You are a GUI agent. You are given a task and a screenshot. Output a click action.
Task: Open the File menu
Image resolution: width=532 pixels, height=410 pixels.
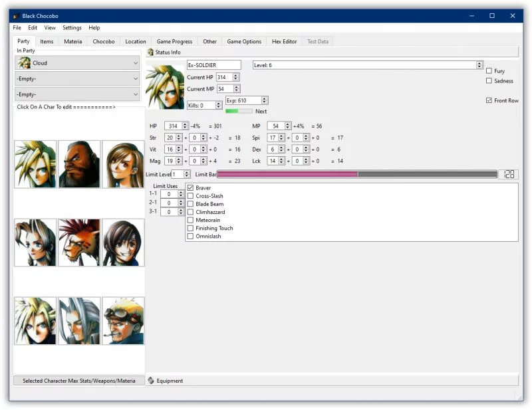point(17,28)
